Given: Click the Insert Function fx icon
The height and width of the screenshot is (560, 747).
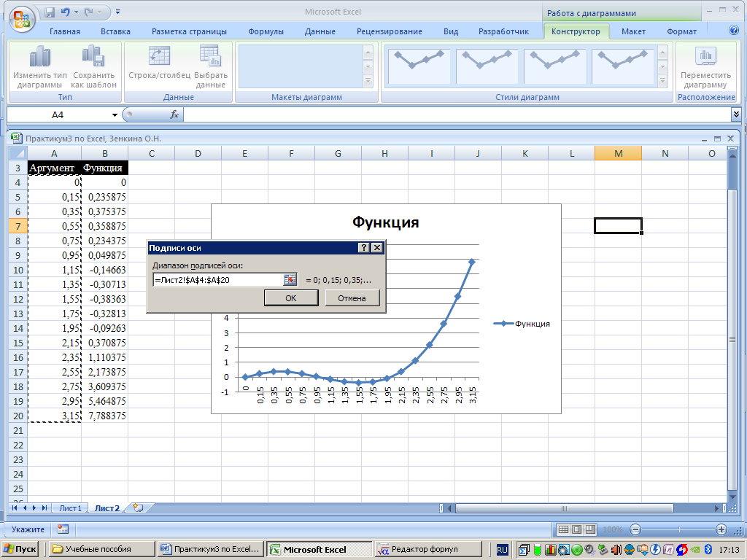Looking at the screenshot, I should 174,114.
